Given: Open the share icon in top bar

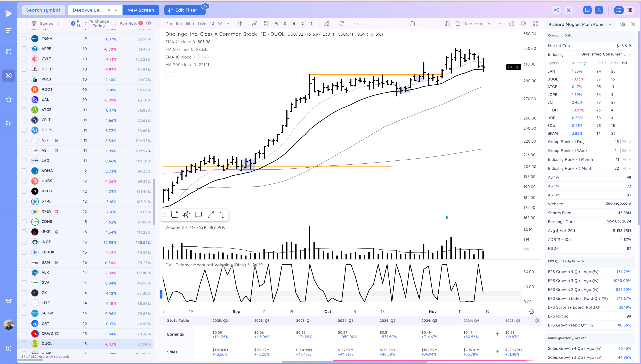Looking at the screenshot, I should [x=556, y=10].
